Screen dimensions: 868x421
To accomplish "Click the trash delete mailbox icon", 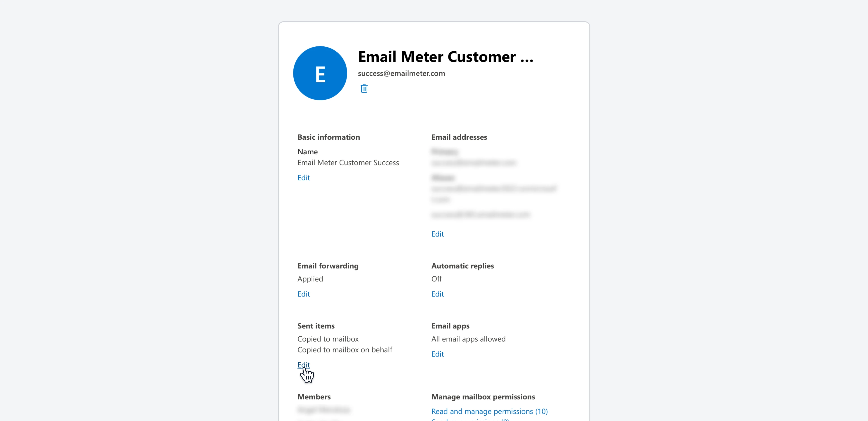I will [364, 88].
